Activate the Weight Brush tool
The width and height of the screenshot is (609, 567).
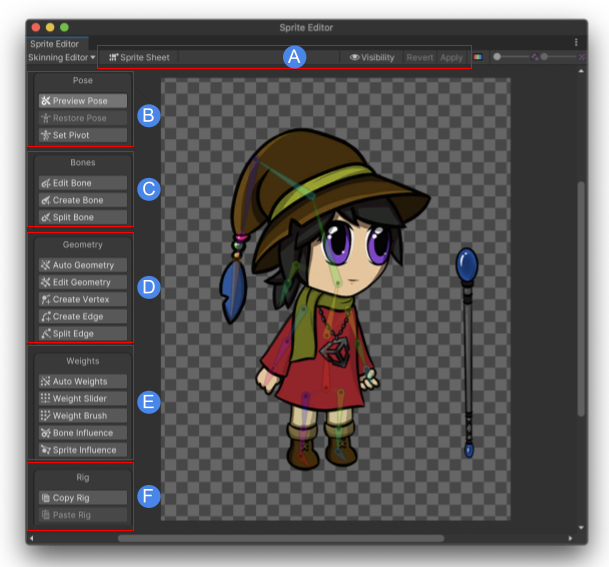click(82, 416)
